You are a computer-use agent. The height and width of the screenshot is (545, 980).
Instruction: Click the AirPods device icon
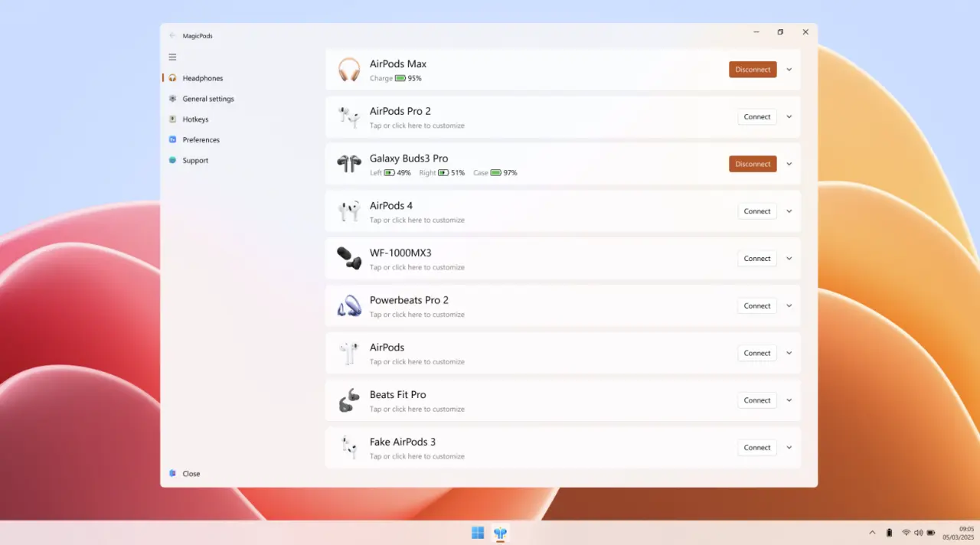349,353
